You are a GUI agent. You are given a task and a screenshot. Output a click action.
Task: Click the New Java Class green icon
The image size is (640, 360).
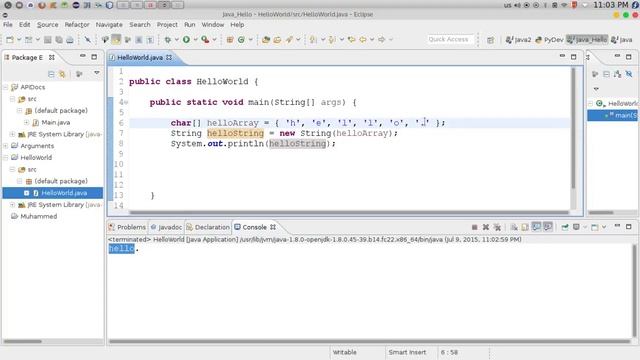241,40
